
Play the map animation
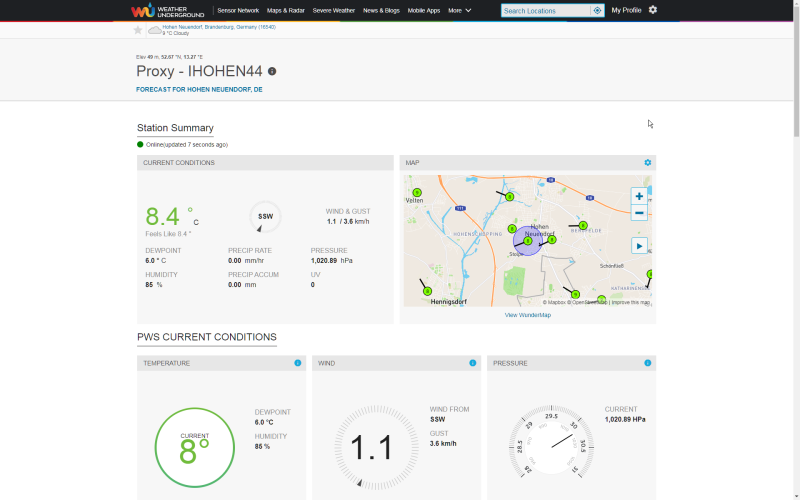click(x=639, y=246)
